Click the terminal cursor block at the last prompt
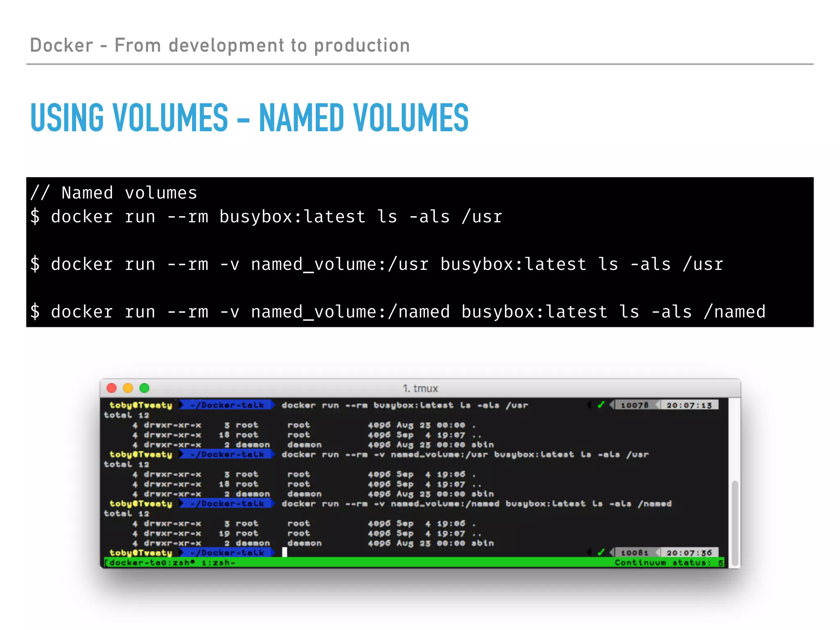Image resolution: width=840 pixels, height=630 pixels. [285, 552]
